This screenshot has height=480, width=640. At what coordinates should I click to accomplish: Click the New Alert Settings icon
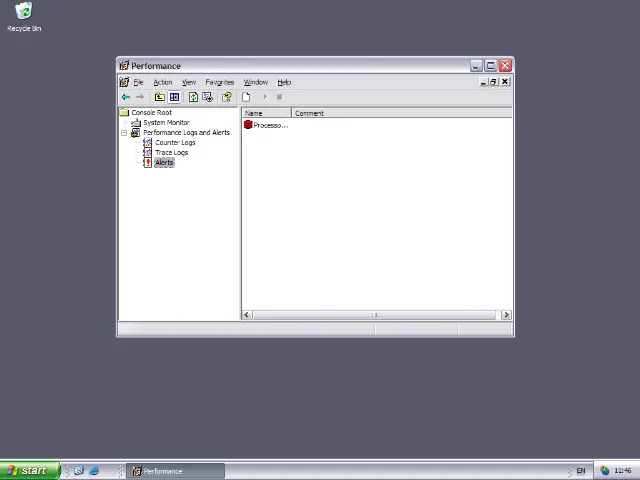click(x=246, y=97)
